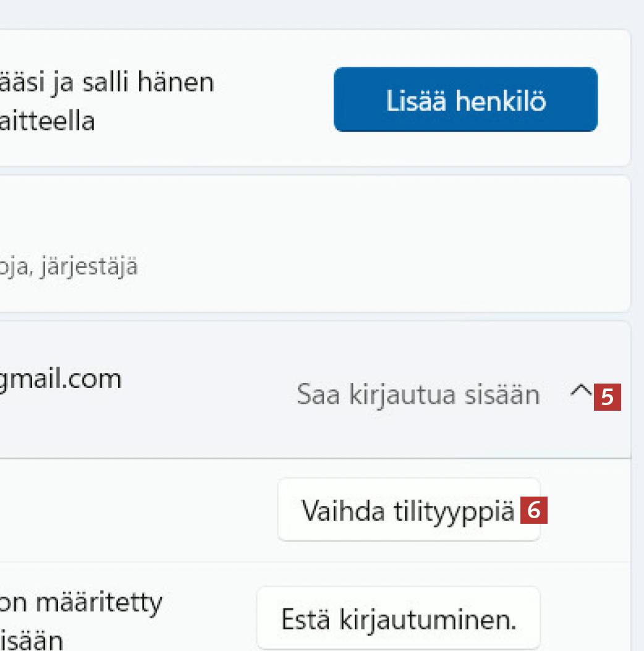
Task: Select the gmail.com account row header
Action: tap(185, 390)
